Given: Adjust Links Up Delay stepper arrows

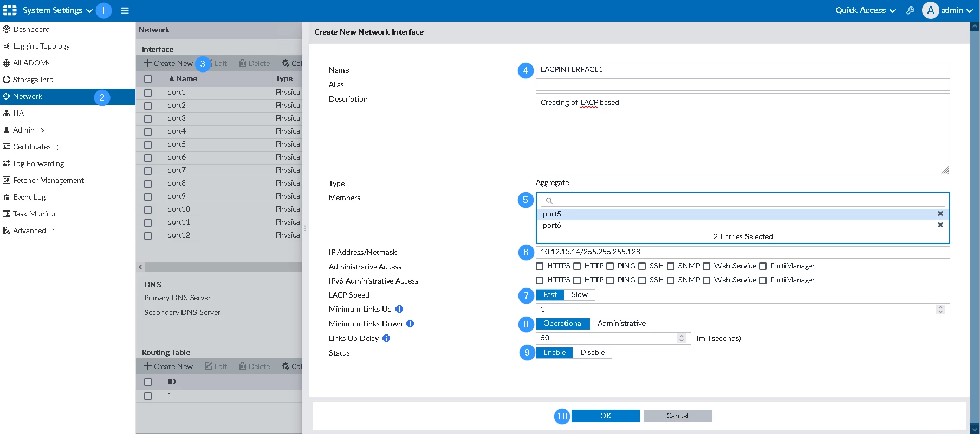Looking at the screenshot, I should [682, 338].
